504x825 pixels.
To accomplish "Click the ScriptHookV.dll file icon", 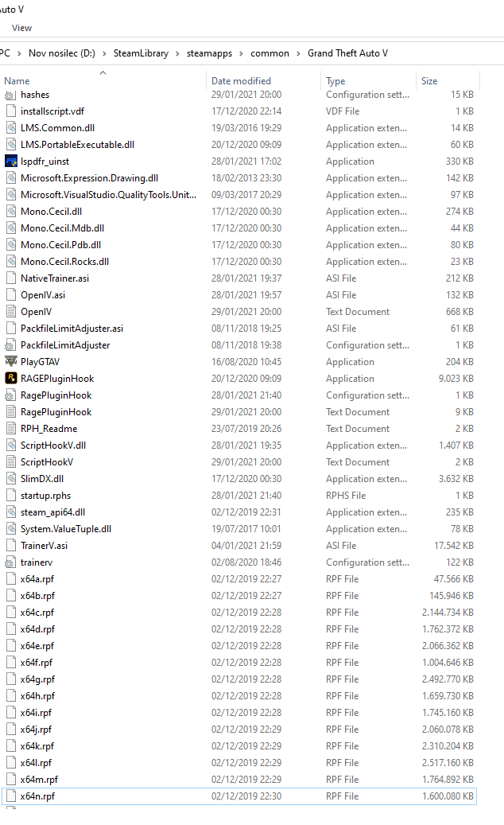I will click(10, 446).
